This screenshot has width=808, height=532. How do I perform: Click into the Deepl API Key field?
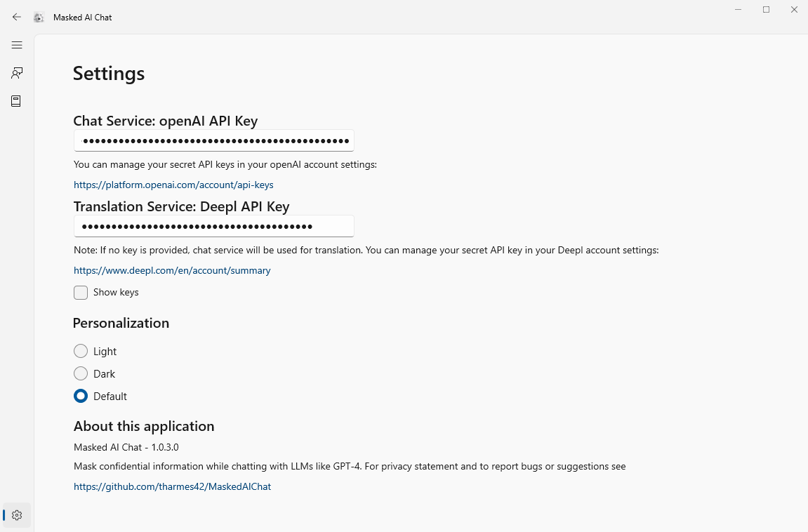[214, 227]
